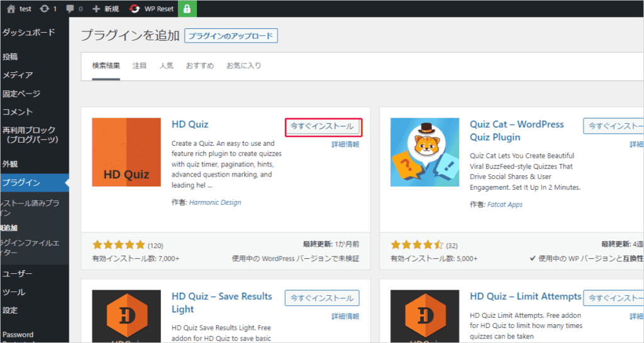Viewport: 644px width, 343px height.
Task: Install HD Quiz – Limit Attempts
Action: [x=614, y=298]
